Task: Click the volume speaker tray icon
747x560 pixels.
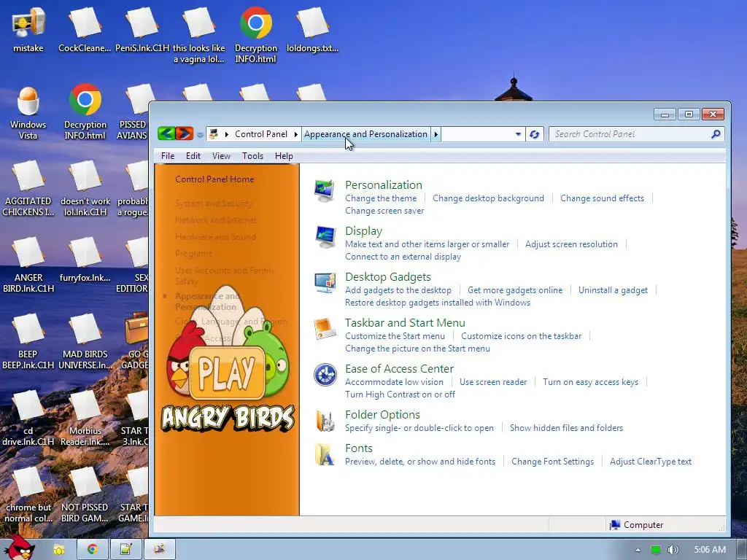Action: tap(673, 550)
